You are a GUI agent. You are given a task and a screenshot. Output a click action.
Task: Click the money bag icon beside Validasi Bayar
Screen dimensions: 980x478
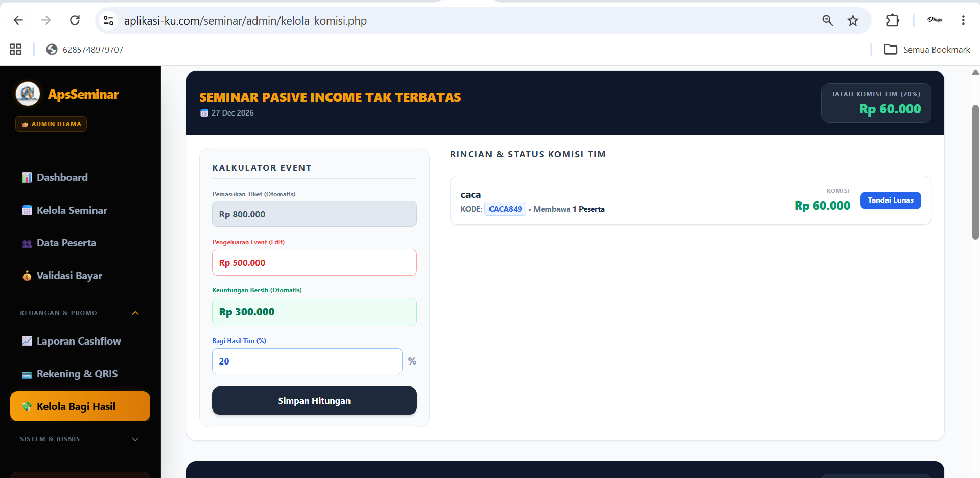(x=27, y=276)
